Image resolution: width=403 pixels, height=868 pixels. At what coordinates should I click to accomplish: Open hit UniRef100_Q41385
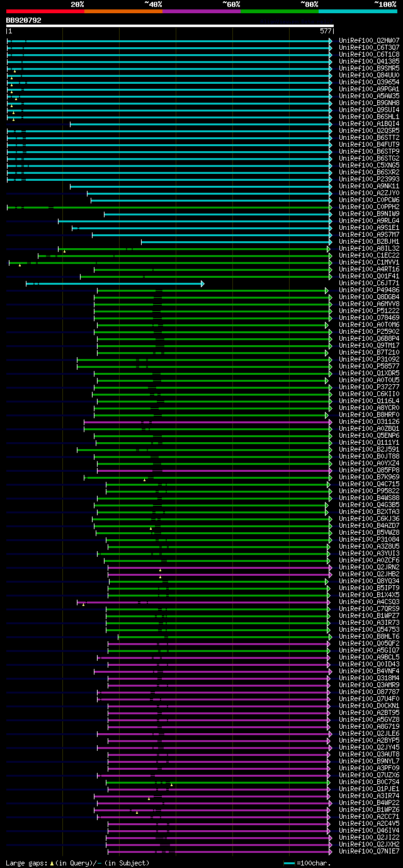click(x=369, y=61)
